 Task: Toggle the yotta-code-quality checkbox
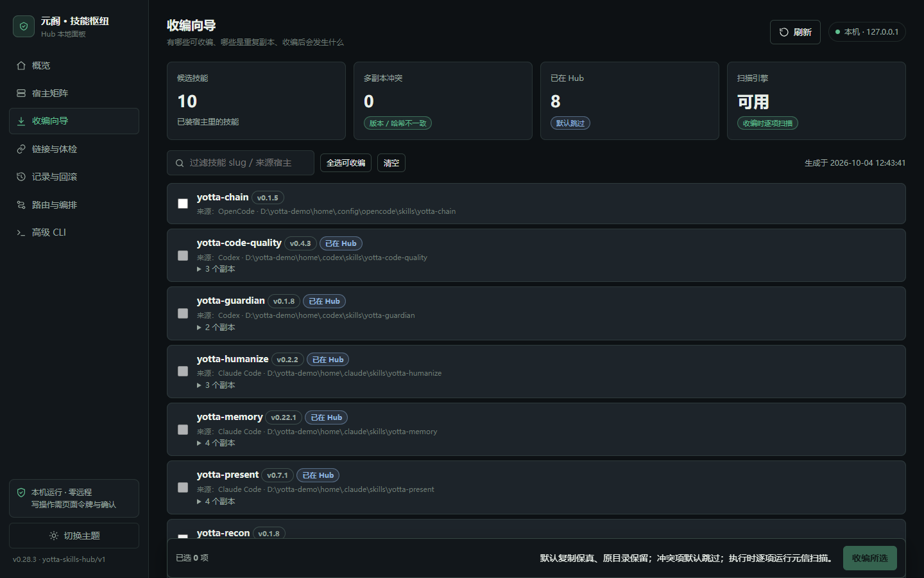click(x=183, y=256)
